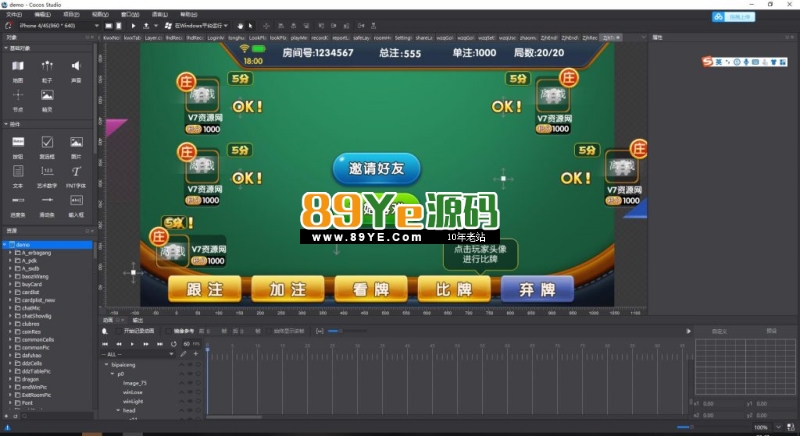Open the Project (项目) menu

tap(71, 14)
